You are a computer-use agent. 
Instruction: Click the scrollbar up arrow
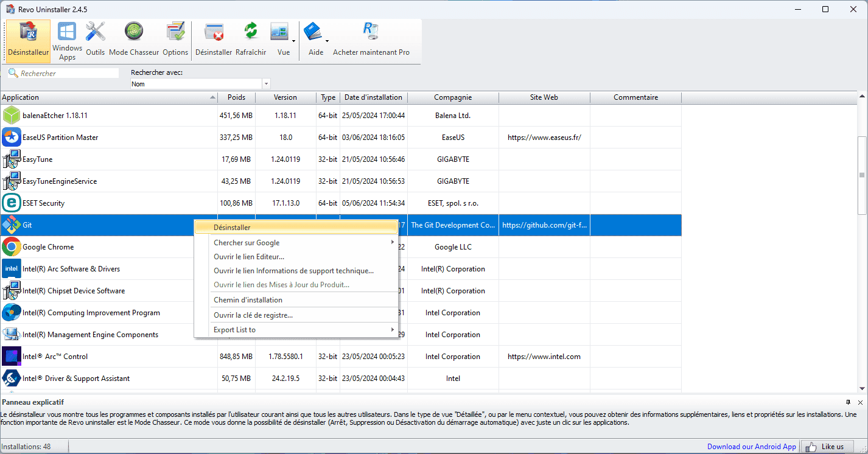coord(862,97)
